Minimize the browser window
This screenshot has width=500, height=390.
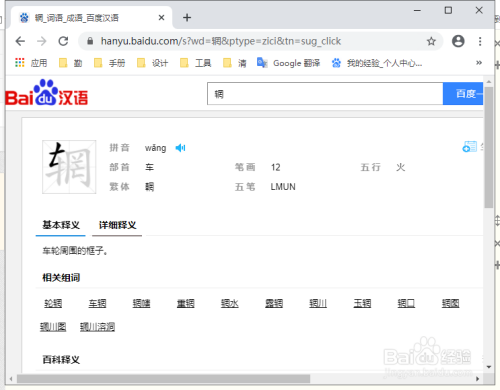point(417,11)
